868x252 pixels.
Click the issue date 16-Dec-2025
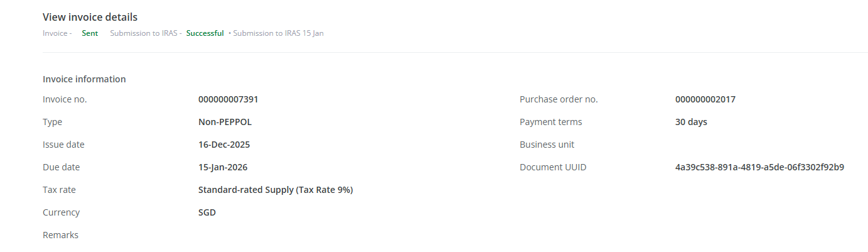pyautogui.click(x=224, y=145)
